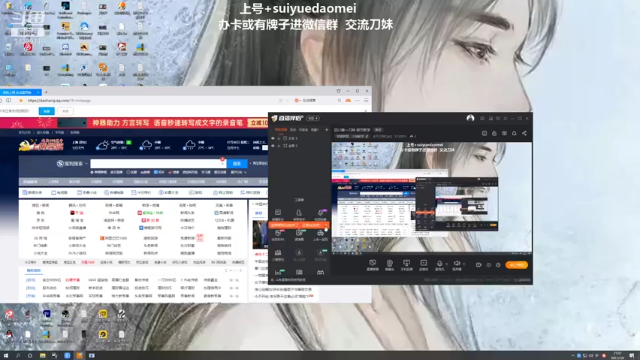Toggle the lock on the lower source layer
The height and width of the screenshot is (360, 640).
pyautogui.click(x=279, y=146)
